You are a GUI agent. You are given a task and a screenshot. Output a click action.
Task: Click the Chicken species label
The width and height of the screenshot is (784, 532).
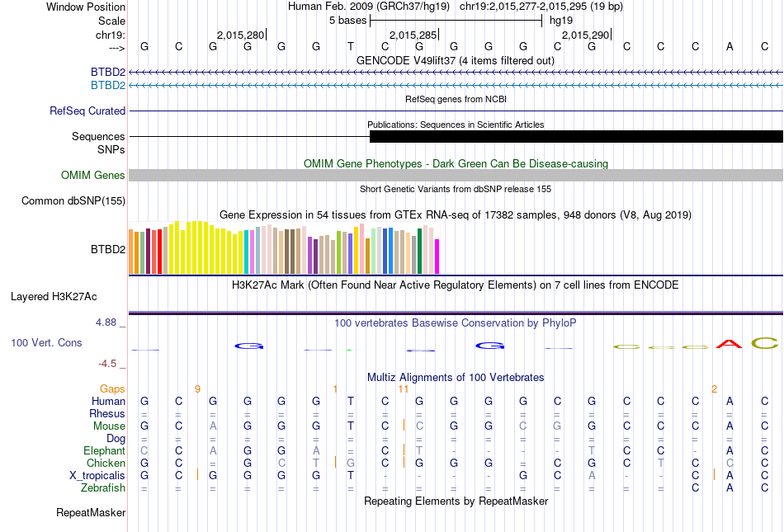[x=106, y=463]
